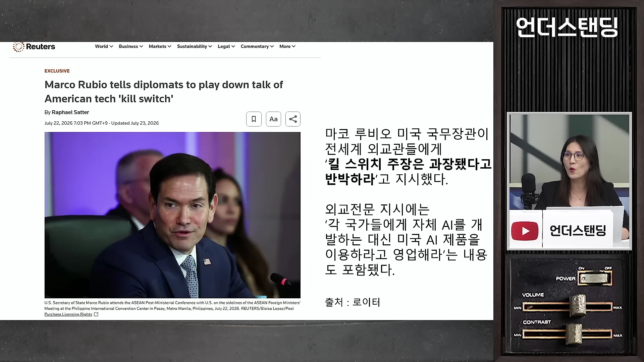Bookmark the article with the save icon
This screenshot has height=362, width=644.
click(254, 119)
